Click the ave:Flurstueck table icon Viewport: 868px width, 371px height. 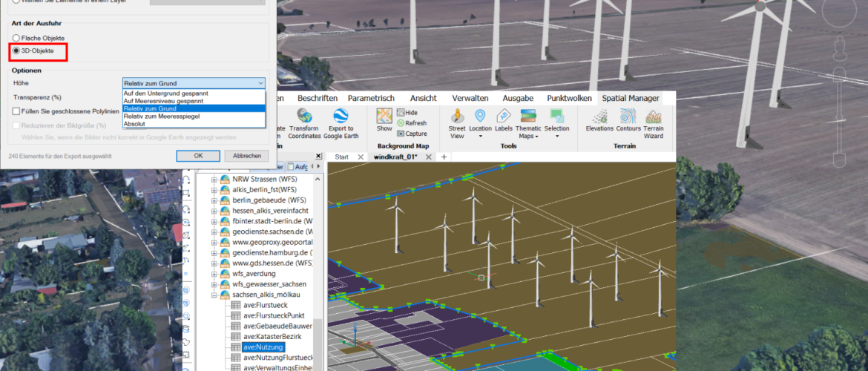(235, 305)
